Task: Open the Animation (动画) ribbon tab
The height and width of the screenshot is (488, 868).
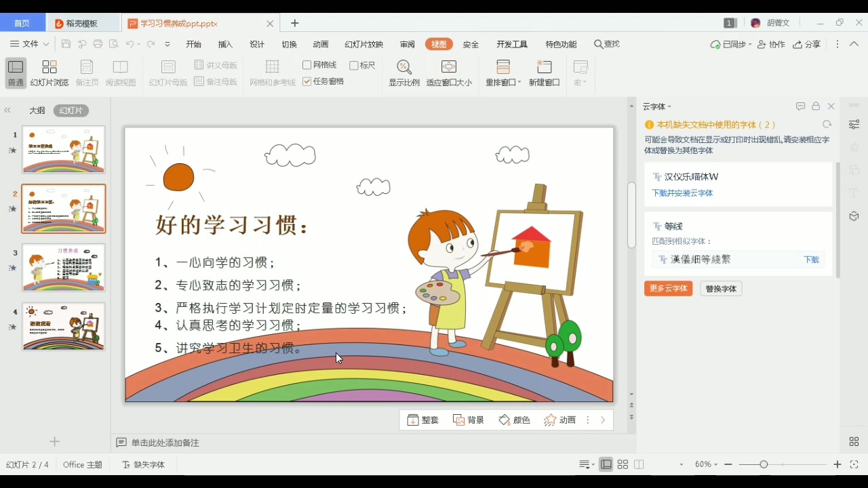Action: [x=321, y=44]
